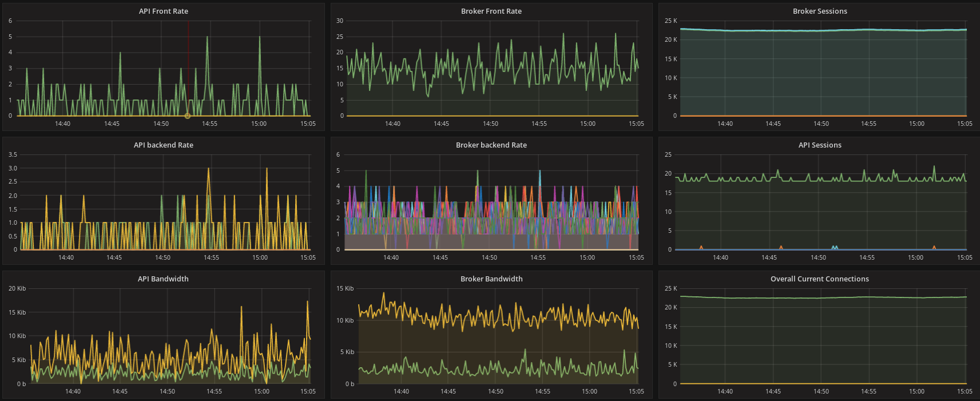This screenshot has width=980, height=401.
Task: Open the API Sessions panel title
Action: (820, 145)
